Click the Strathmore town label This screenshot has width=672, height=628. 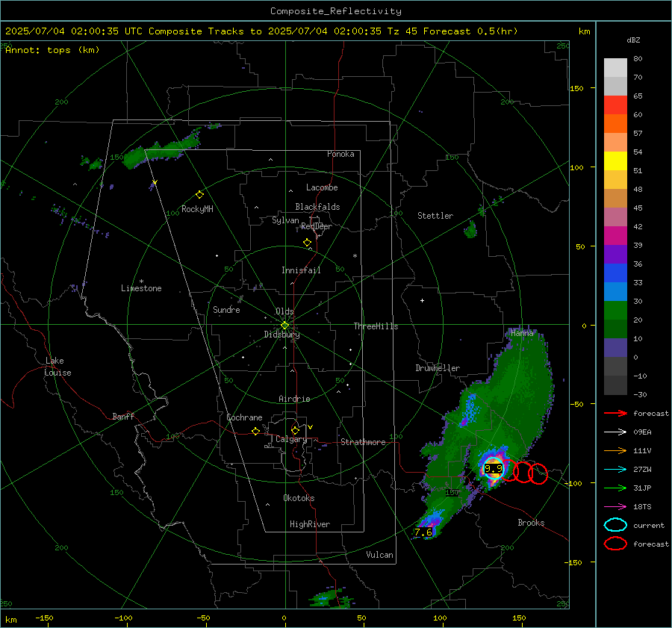(x=363, y=442)
